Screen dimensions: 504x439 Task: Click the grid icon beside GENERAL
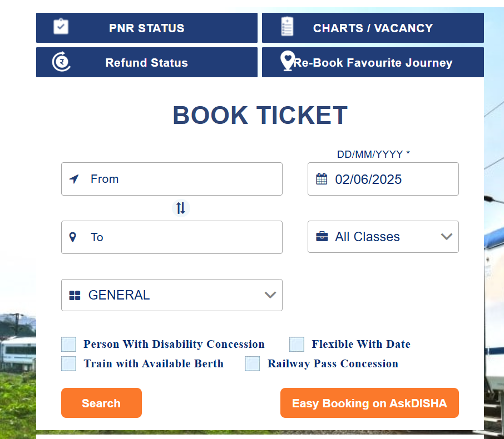[75, 296]
